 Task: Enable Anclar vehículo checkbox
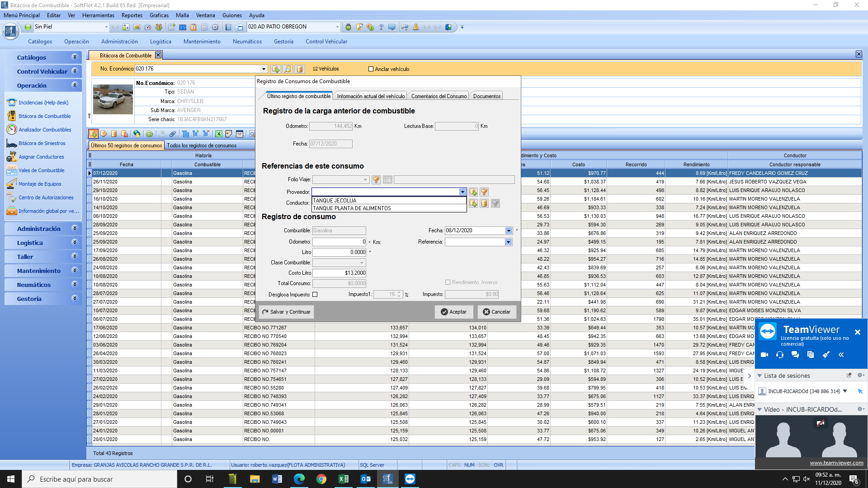(x=371, y=69)
